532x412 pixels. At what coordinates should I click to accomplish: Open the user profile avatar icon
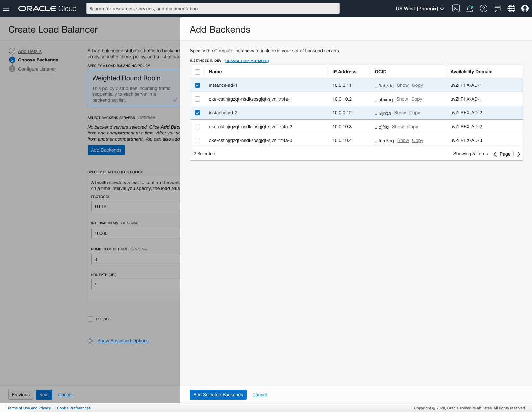point(525,9)
